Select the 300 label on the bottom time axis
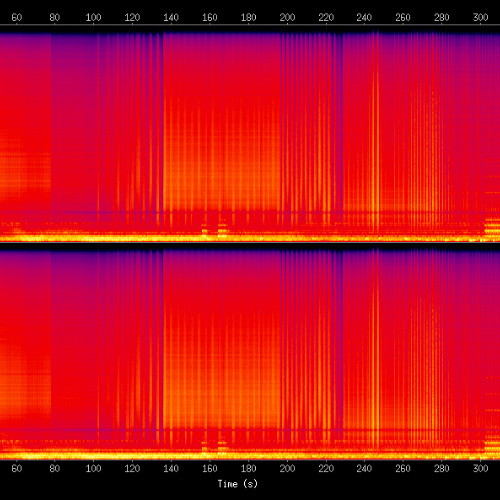This screenshot has width=500, height=500. 480,468
